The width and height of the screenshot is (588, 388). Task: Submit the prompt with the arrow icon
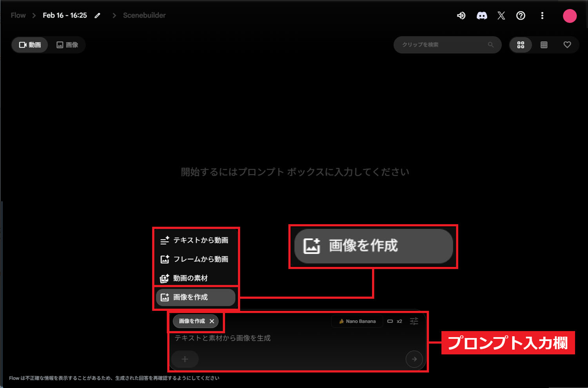414,359
